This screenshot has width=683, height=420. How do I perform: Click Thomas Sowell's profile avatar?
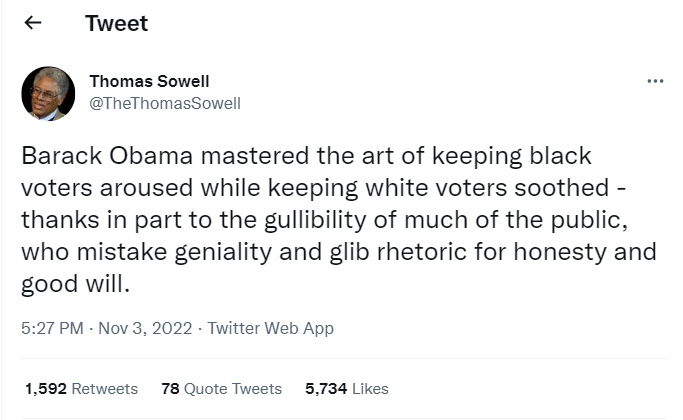(48, 93)
